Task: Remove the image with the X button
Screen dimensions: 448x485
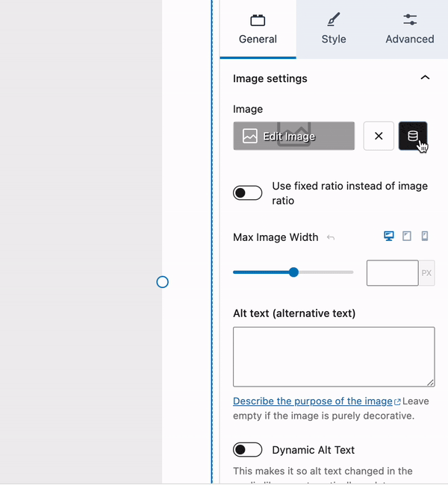Action: pyautogui.click(x=379, y=136)
